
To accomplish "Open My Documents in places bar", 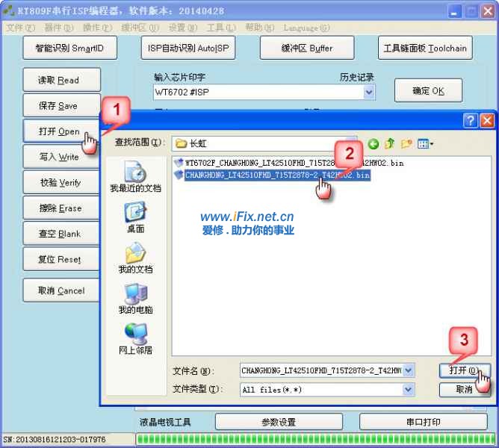I will 135,258.
